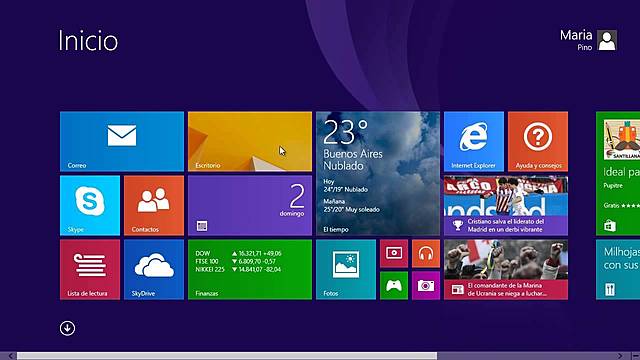Image resolution: width=640 pixels, height=360 pixels.
Task: Click the horizontal scrollbar thumb
Action: 227,356
